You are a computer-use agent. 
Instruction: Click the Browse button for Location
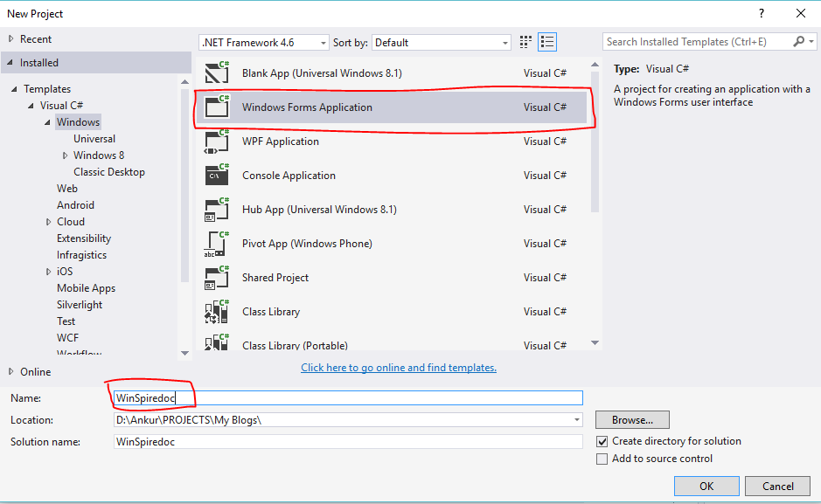click(631, 420)
